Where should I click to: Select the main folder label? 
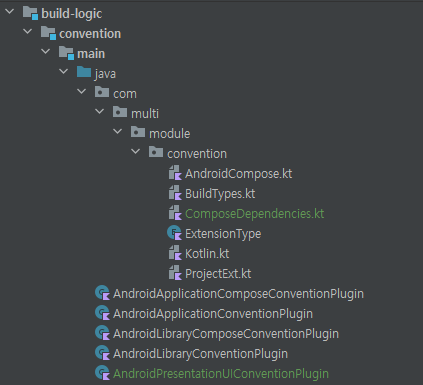(x=91, y=54)
